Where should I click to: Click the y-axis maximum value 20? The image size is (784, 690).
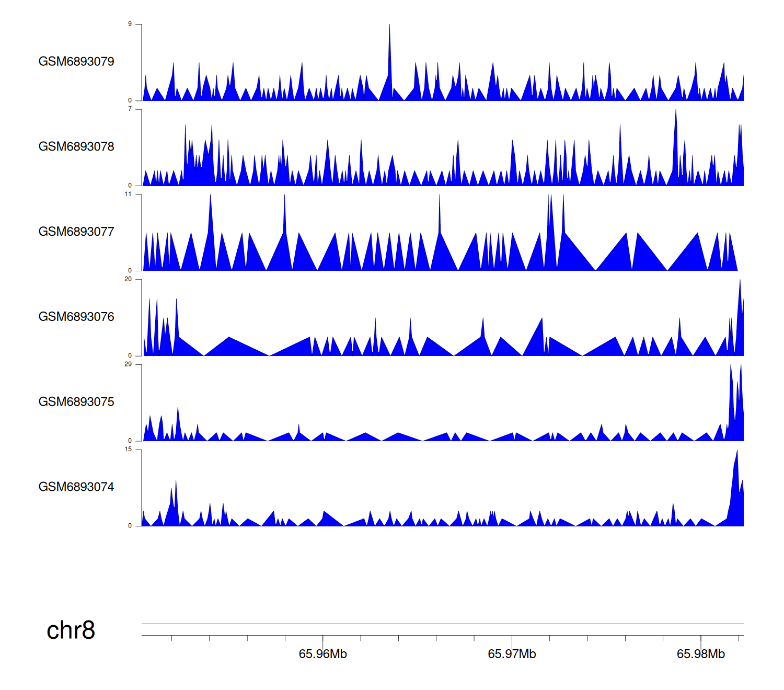pos(128,279)
